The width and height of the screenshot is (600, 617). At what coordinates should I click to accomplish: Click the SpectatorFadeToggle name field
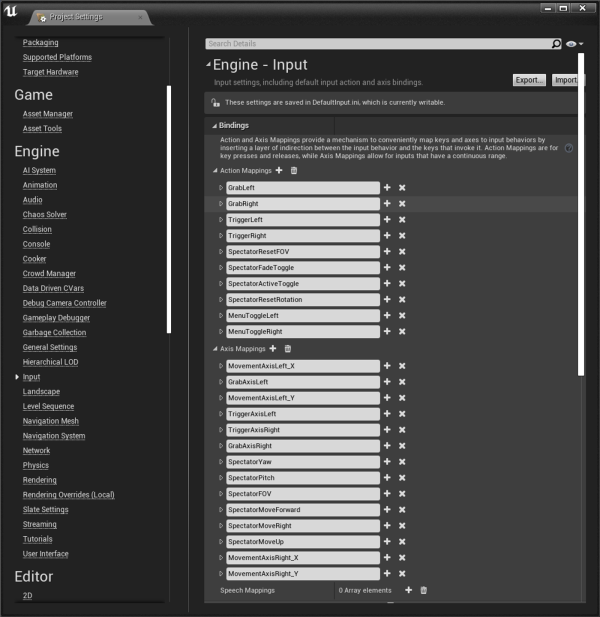pyautogui.click(x=303, y=268)
